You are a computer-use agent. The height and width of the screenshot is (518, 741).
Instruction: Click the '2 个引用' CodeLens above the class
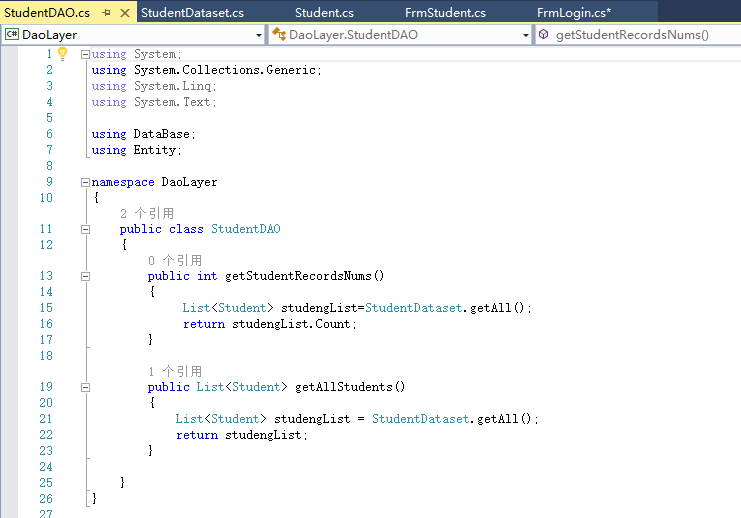coord(147,214)
